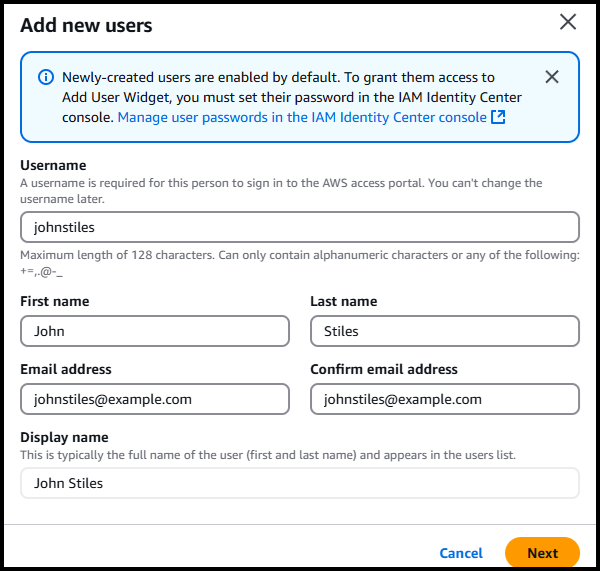Image resolution: width=600 pixels, height=571 pixels.
Task: Focus the Username field containing johnstiles
Action: [x=299, y=227]
